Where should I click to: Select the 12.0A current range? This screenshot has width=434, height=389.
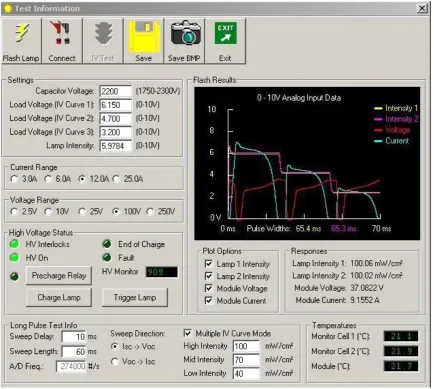82,179
